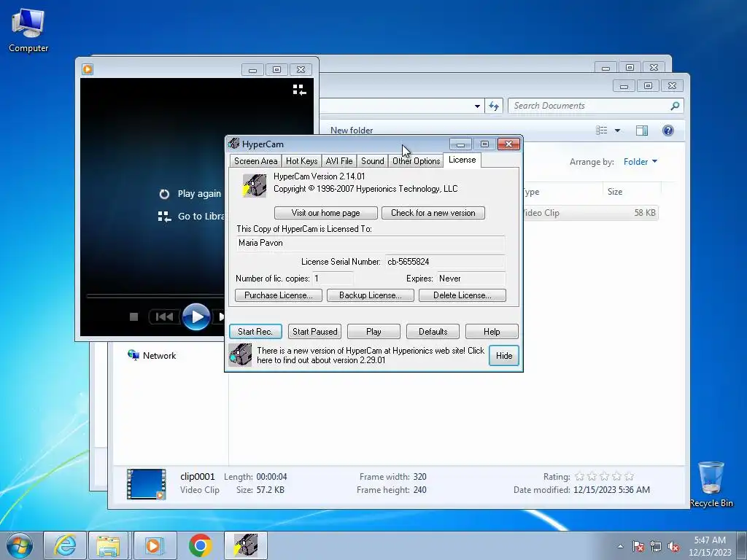Click the search magnifier icon in Explorer
This screenshot has height=560, width=747.
pos(675,106)
